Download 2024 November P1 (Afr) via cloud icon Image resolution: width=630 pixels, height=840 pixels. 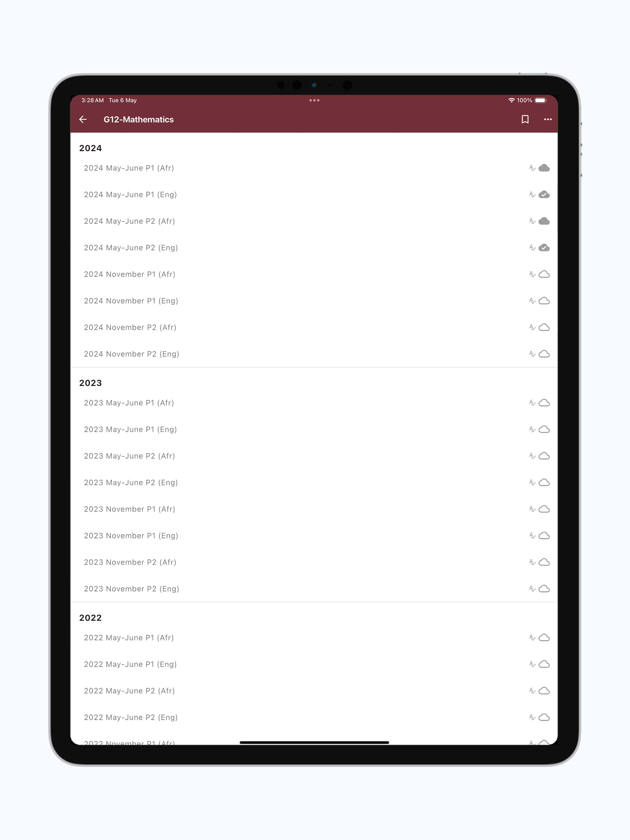click(544, 274)
